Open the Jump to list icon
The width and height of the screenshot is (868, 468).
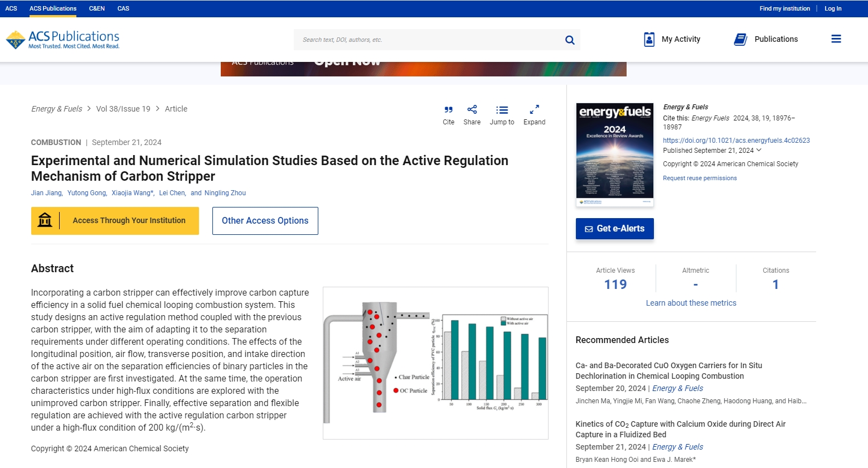(x=502, y=110)
